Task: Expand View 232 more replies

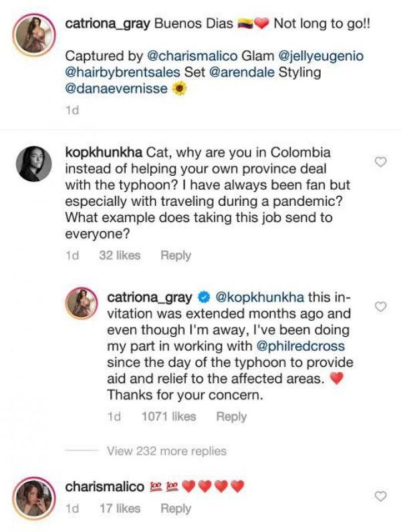Action: point(166,450)
